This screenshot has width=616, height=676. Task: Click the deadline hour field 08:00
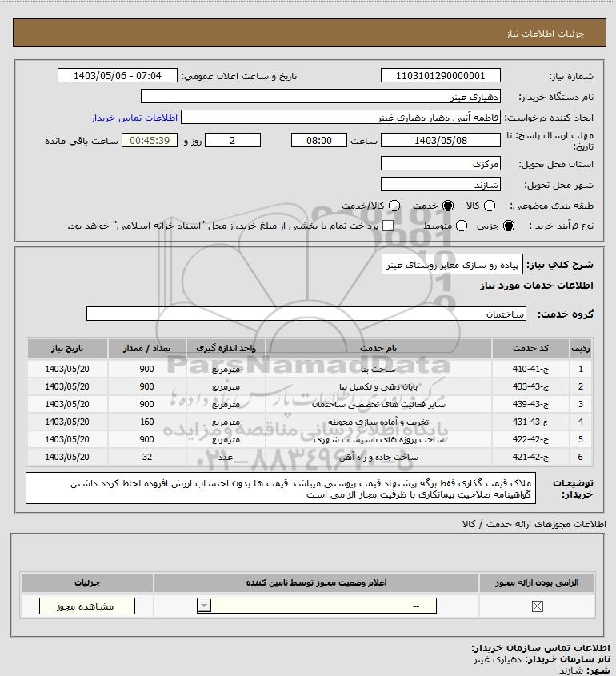[319, 140]
